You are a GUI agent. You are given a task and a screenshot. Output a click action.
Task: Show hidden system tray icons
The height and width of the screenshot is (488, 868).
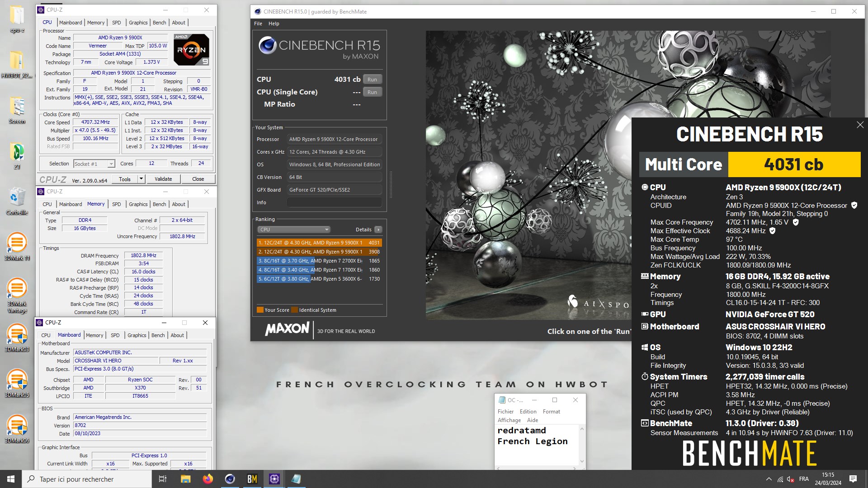pyautogui.click(x=769, y=479)
